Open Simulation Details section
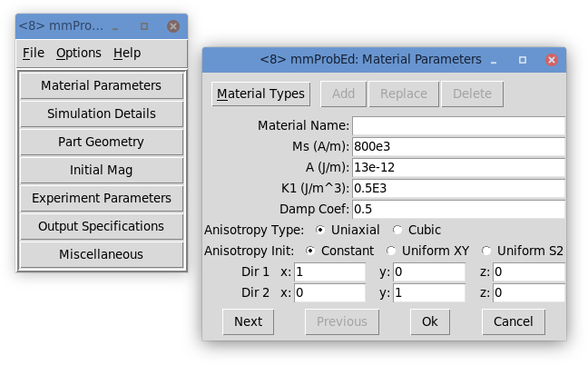 click(101, 114)
